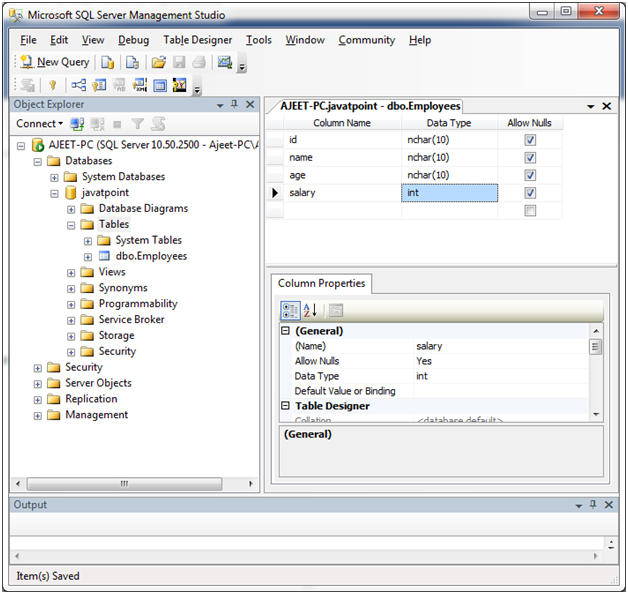Select the Management folder
The height and width of the screenshot is (594, 628).
[x=97, y=415]
